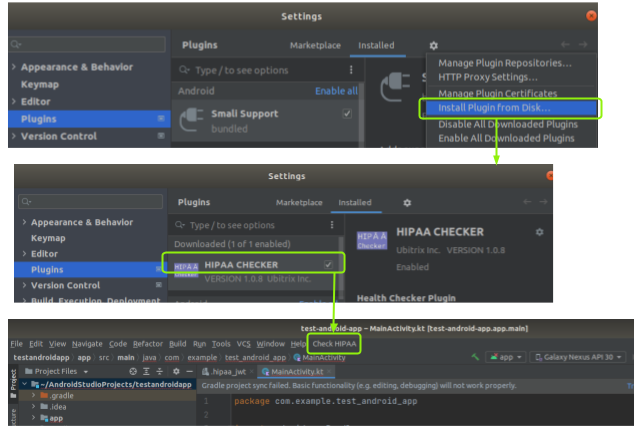The height and width of the screenshot is (432, 639).
Task: Click Smali Support plug icon in list
Action: [x=191, y=120]
